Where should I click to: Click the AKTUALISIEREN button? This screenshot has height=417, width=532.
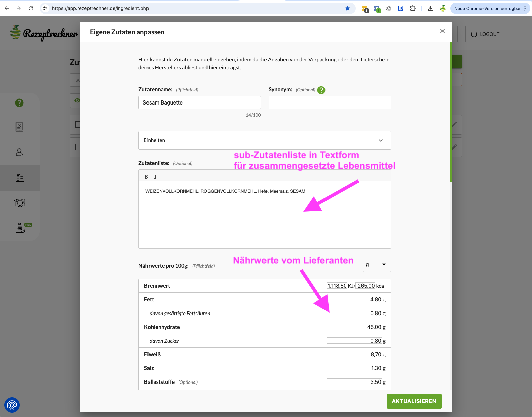(414, 401)
